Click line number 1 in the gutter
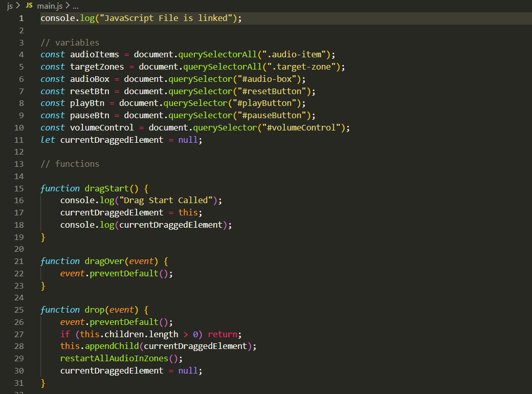This screenshot has width=532, height=394. (21, 18)
